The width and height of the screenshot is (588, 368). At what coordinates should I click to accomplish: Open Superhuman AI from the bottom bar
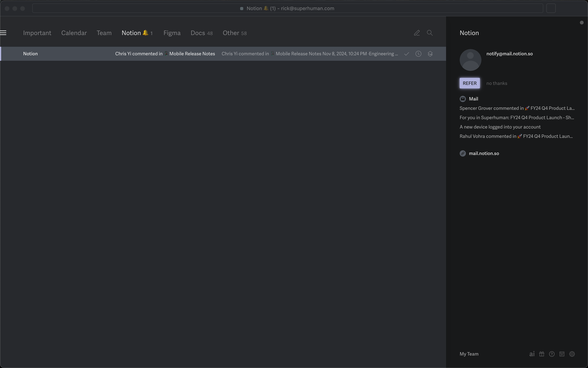pos(532,354)
